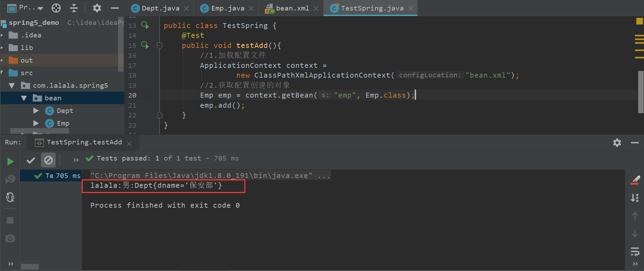Expand more console toolbar actions
The height and width of the screenshot is (271, 644).
pyautogui.click(x=635, y=264)
